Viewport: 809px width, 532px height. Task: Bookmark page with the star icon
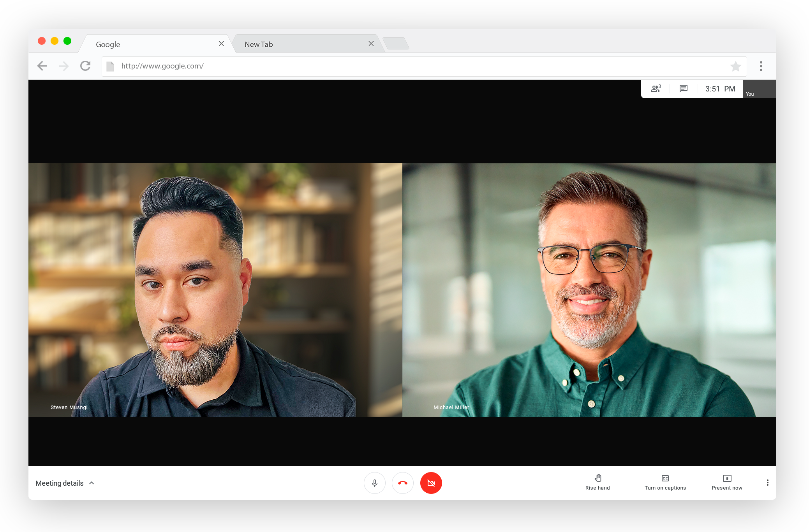[735, 67]
